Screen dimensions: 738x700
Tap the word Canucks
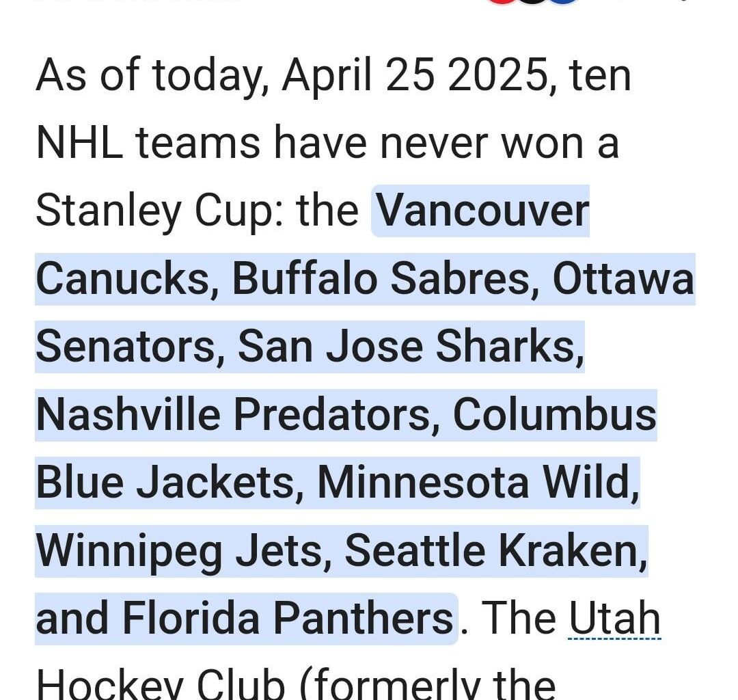click(x=122, y=280)
